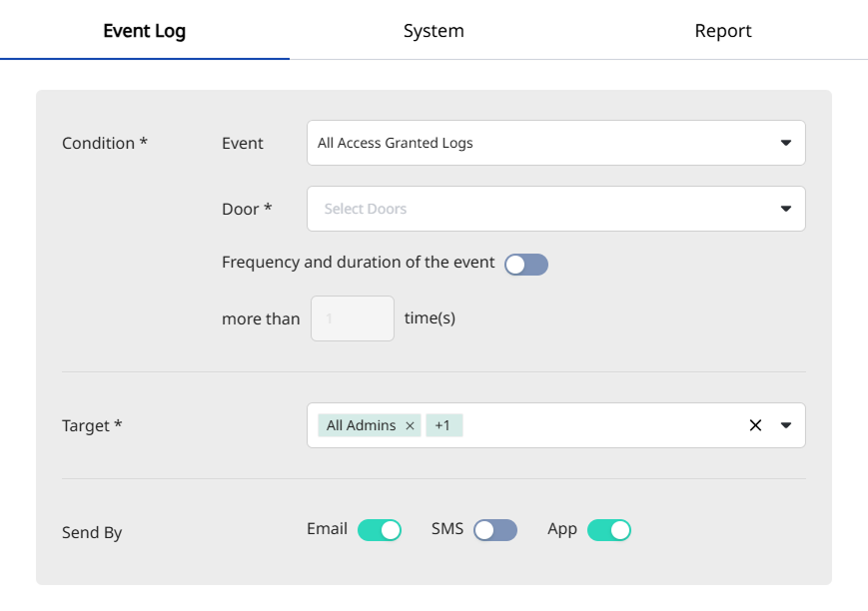Click empty area inside Target selection box

pyautogui.click(x=599, y=425)
